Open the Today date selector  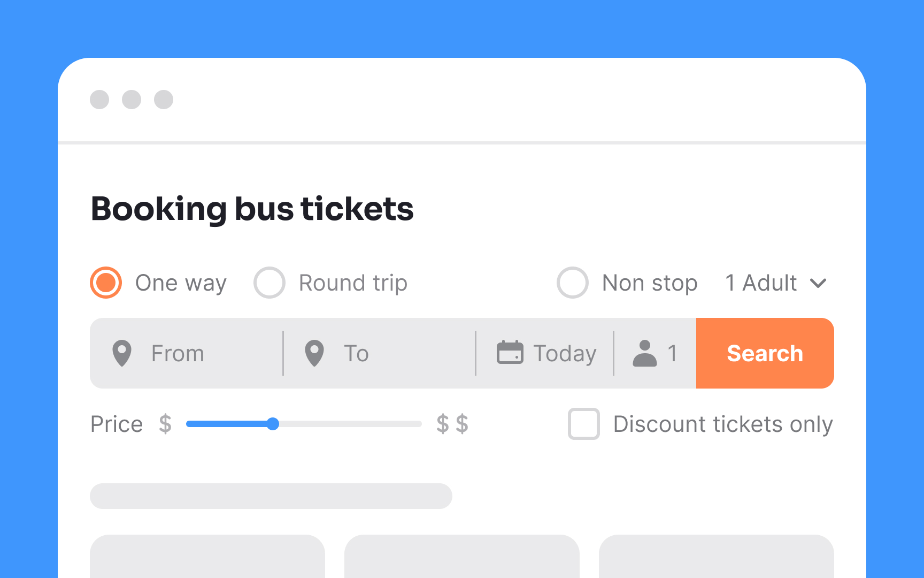coord(545,353)
